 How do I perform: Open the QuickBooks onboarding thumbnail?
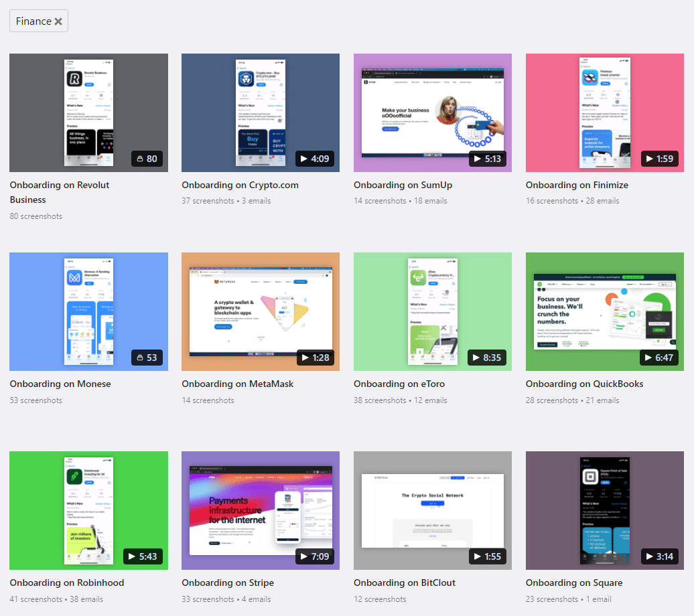[x=605, y=311]
